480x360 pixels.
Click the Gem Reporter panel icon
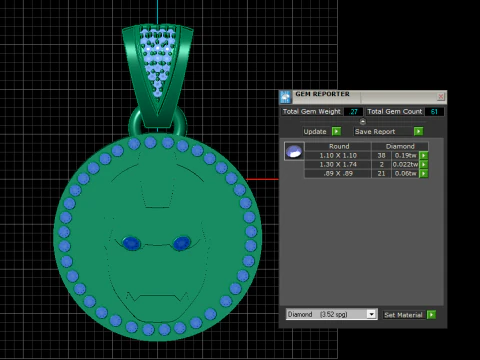click(x=285, y=97)
